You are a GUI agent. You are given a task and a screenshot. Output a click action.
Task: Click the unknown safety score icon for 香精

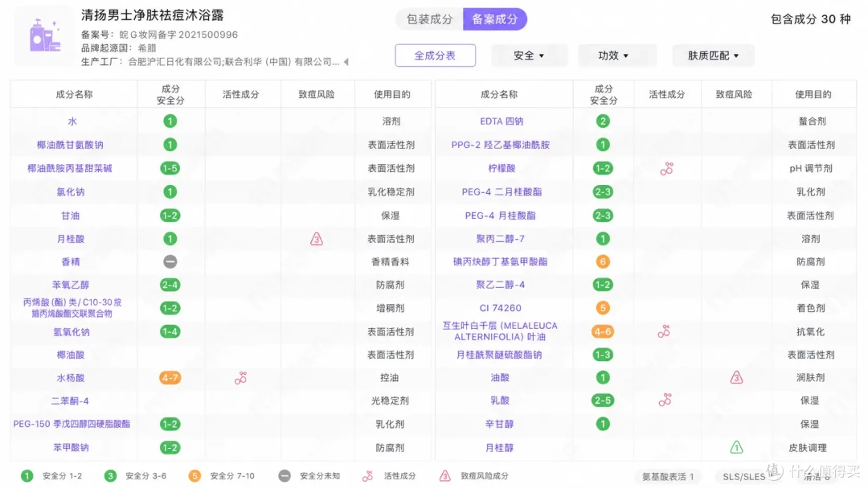point(170,261)
